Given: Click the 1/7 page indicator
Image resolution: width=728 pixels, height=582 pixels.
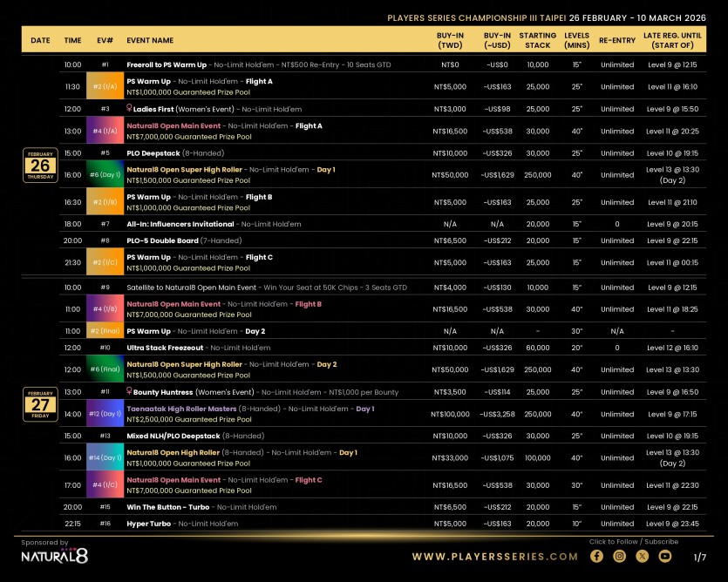Looking at the screenshot, I should click(x=699, y=557).
